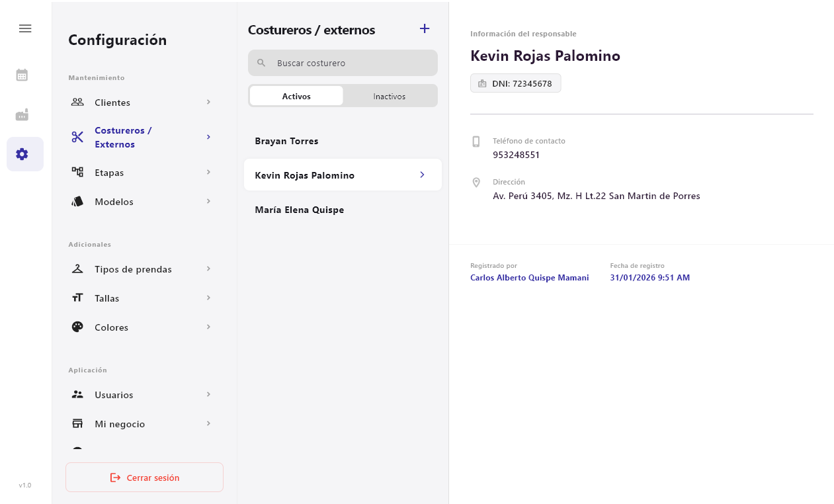Follow the Carlos Alberto Quispe Mamani link
Image resolution: width=834 pixels, height=504 pixels.
click(x=529, y=278)
